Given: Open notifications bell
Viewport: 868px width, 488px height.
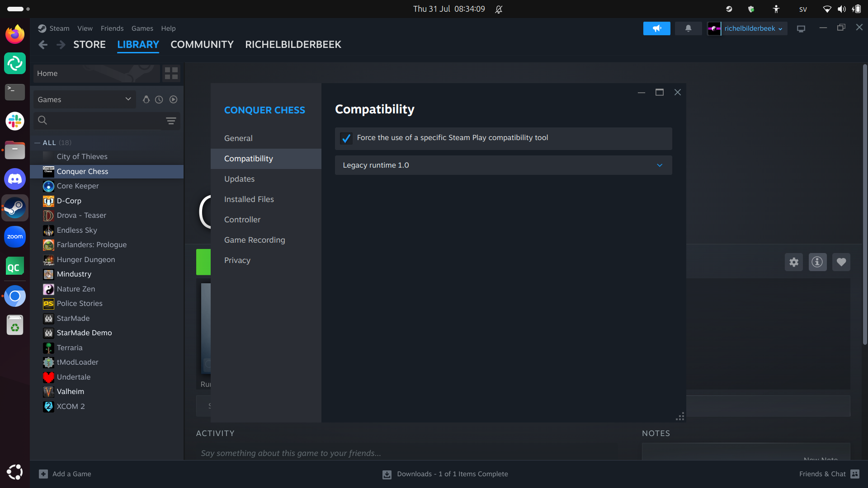Looking at the screenshot, I should pyautogui.click(x=688, y=28).
